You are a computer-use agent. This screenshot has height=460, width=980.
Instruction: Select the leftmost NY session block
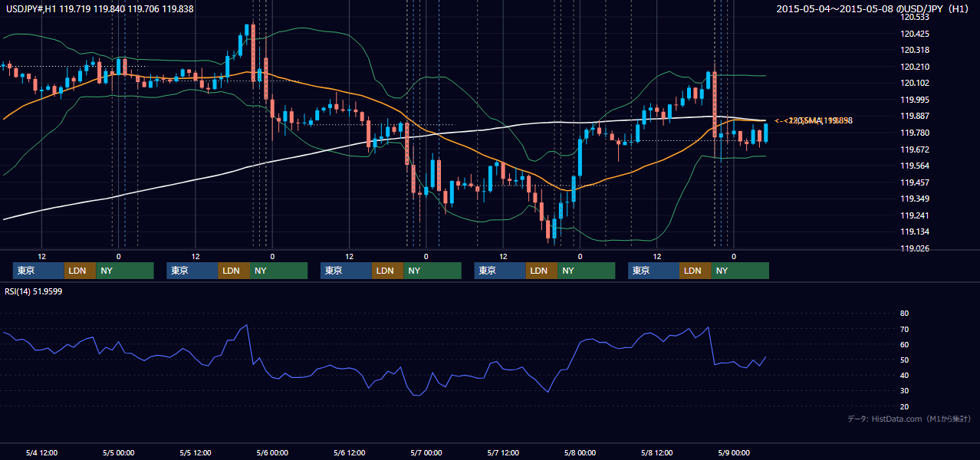pyautogui.click(x=125, y=271)
